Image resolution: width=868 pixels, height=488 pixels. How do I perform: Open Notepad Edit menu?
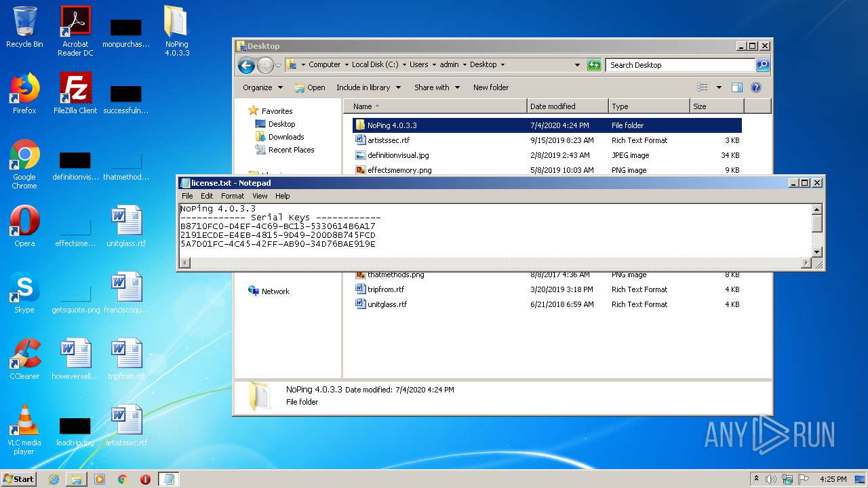[x=207, y=196]
